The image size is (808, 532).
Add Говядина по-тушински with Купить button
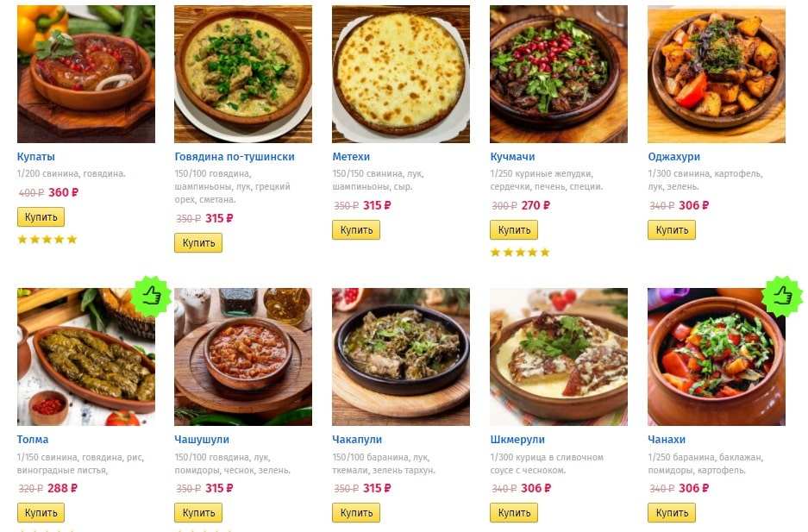(198, 243)
